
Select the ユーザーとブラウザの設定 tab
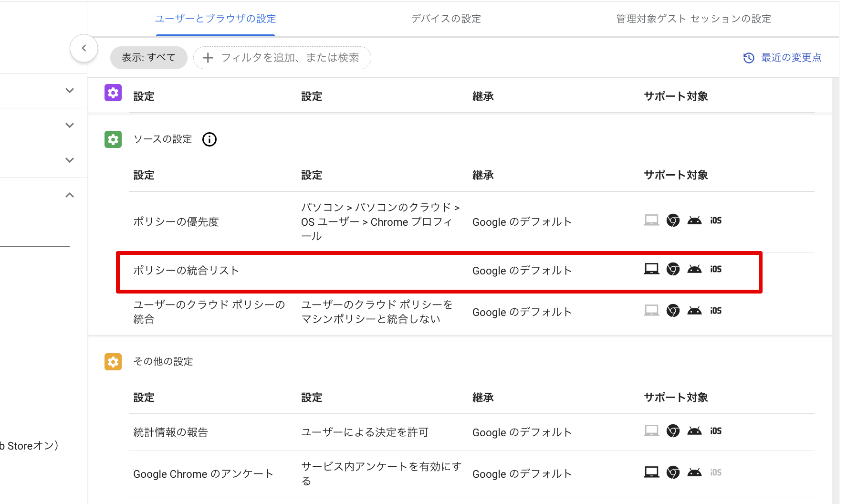pos(216,19)
